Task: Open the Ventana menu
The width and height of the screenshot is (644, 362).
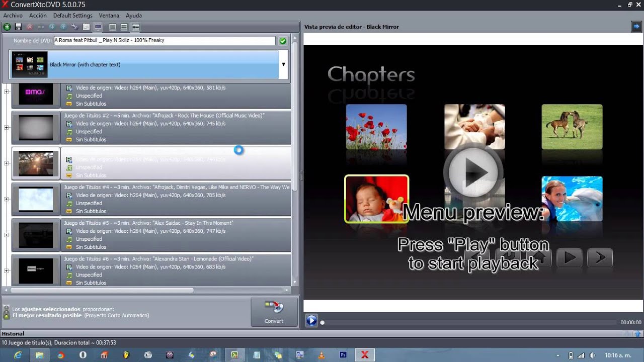Action: pos(109,16)
